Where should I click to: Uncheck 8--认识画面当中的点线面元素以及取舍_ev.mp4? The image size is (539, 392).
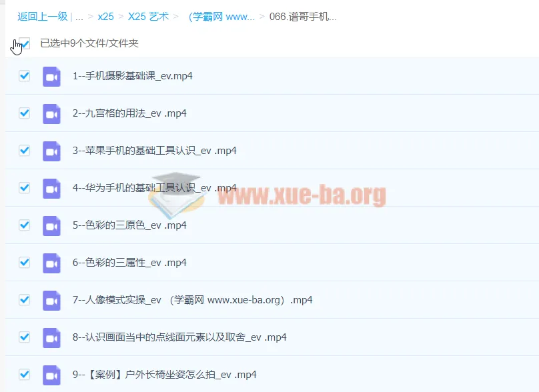pos(24,337)
